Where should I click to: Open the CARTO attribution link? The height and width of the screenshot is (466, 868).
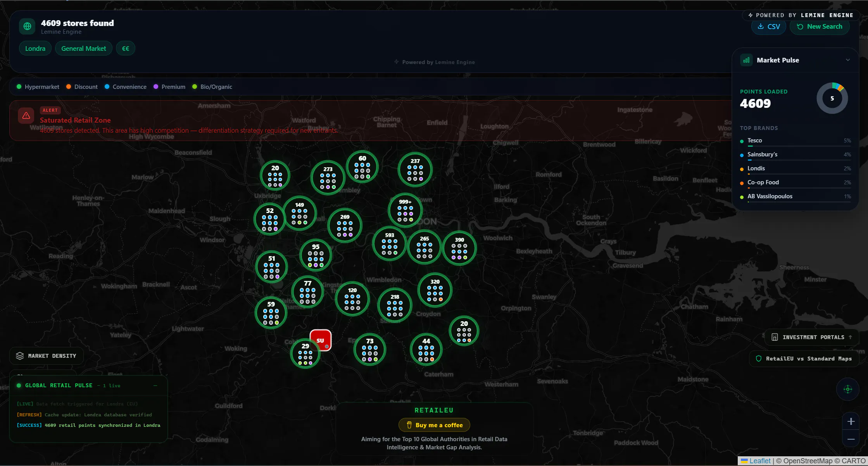pyautogui.click(x=854, y=461)
